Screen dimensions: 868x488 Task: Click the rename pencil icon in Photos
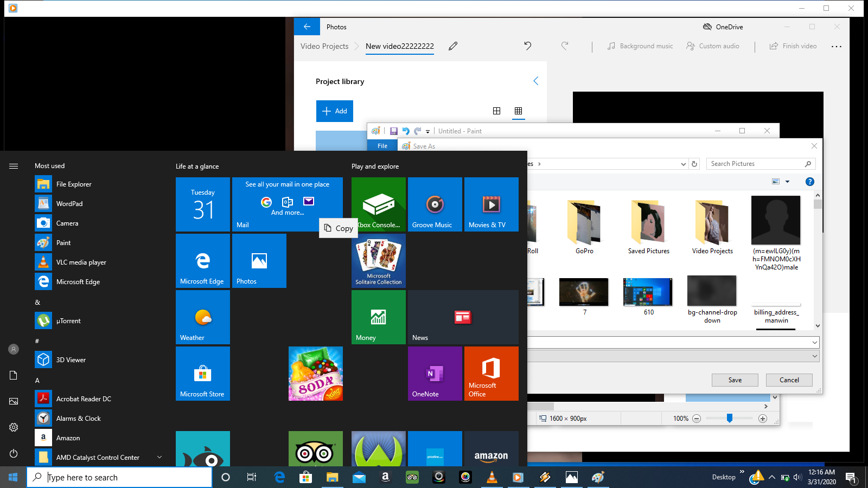point(453,46)
